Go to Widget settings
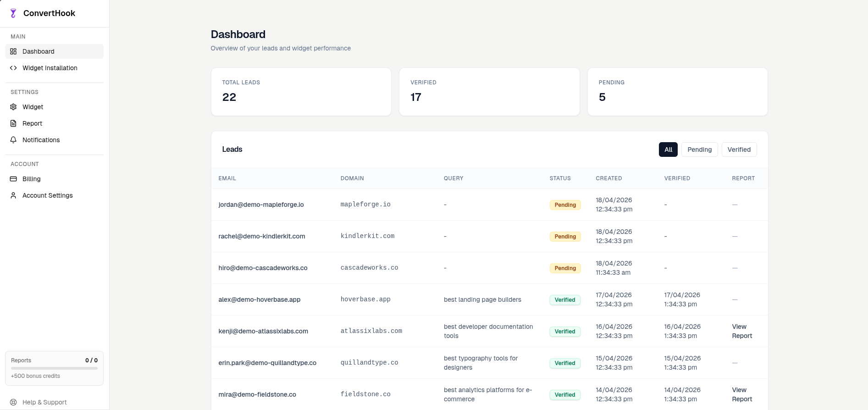The image size is (868, 410). coord(54,107)
